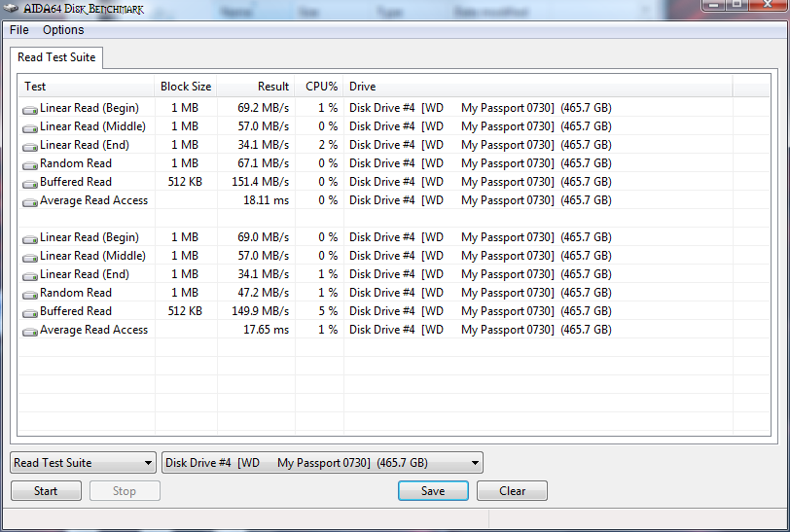This screenshot has height=532, width=790.
Task: Click drive icon of second Linear Read (End) row
Action: tap(30, 276)
